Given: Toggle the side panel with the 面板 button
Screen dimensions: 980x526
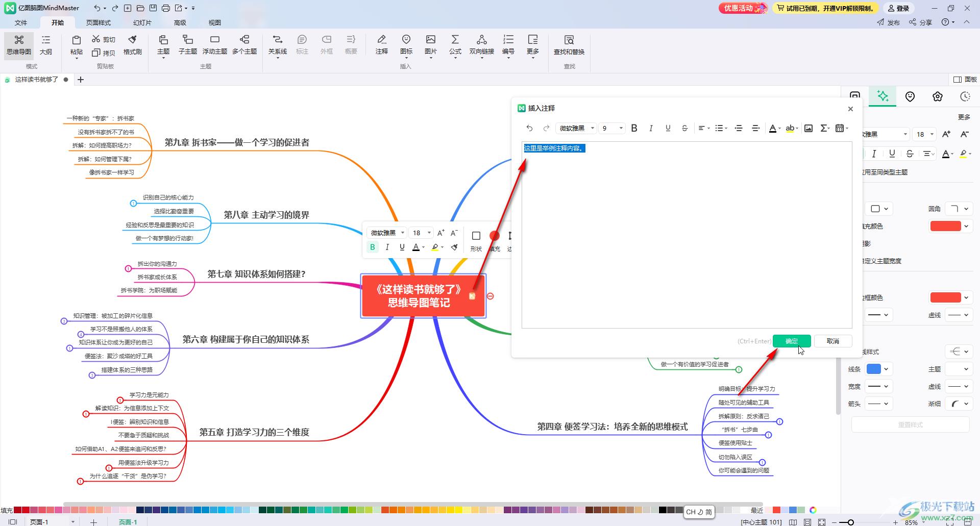Looking at the screenshot, I should pos(965,80).
